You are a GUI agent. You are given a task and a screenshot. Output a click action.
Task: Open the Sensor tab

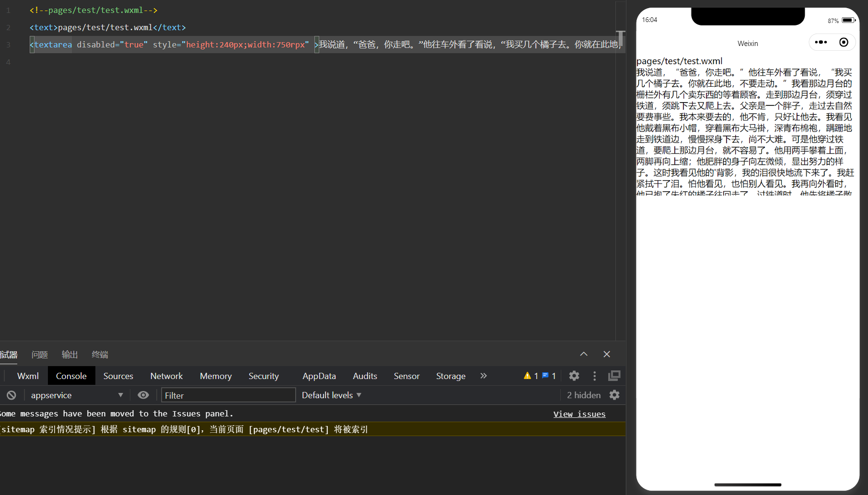pos(406,376)
